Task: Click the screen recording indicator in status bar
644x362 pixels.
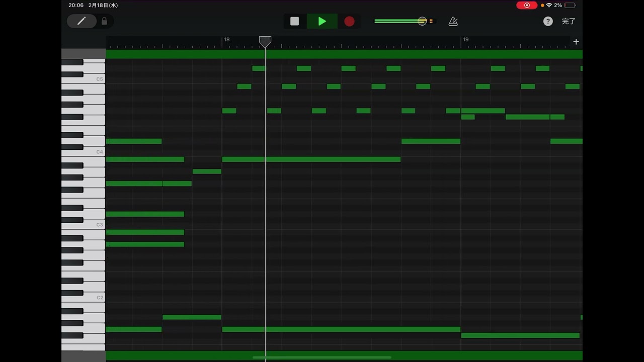Action: [527, 5]
